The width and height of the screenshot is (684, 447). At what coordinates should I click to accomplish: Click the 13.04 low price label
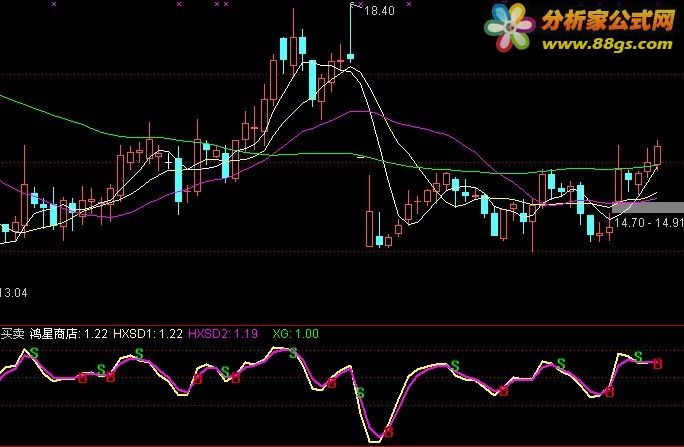(14, 293)
